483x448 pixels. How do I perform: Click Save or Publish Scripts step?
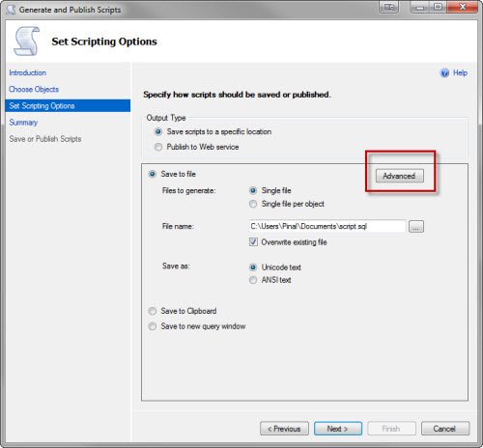point(45,139)
